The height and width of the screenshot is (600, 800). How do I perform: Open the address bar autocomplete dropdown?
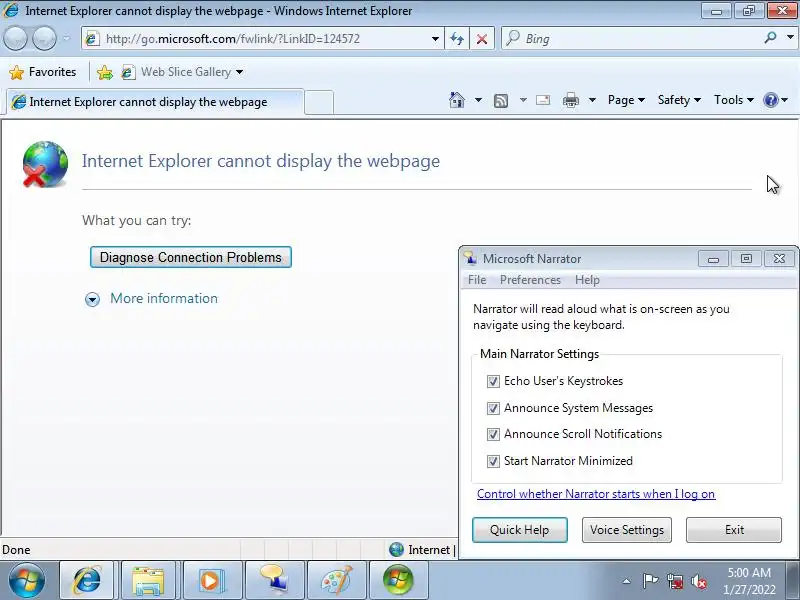coord(435,39)
